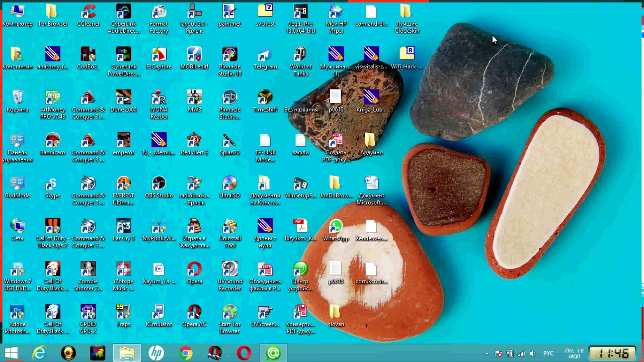
Task: Open the green @ agent taskbar icon
Action: 273,353
